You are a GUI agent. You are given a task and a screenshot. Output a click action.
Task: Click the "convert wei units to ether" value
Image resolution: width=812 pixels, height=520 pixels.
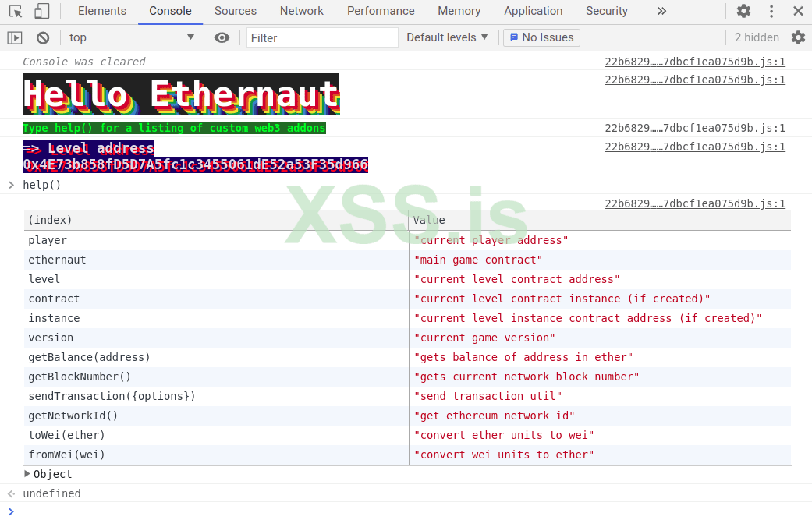click(x=504, y=455)
